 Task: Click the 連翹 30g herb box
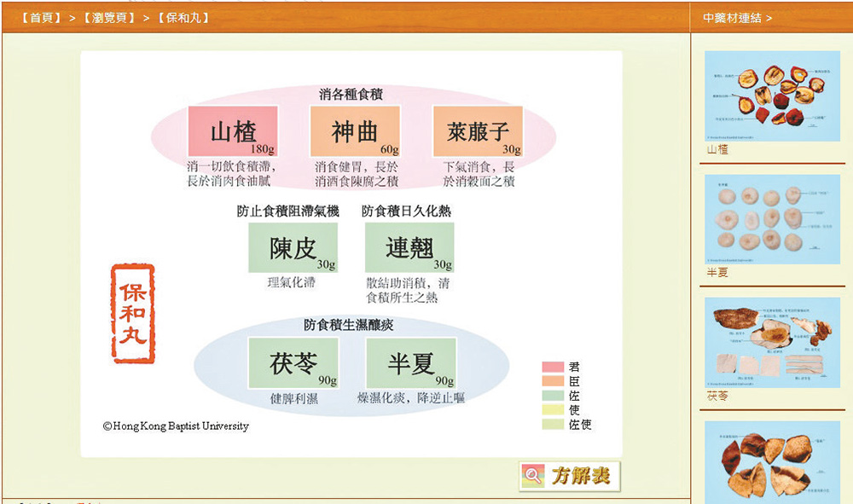(x=409, y=247)
